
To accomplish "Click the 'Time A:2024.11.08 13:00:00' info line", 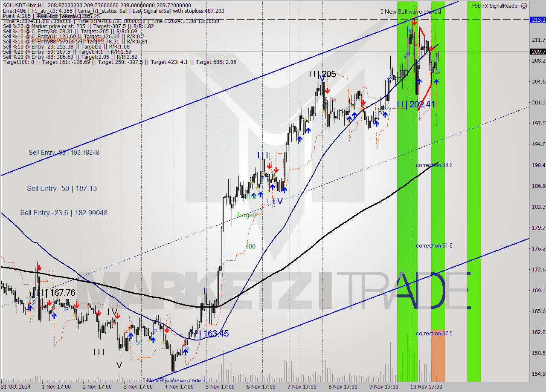I will click(111, 21).
